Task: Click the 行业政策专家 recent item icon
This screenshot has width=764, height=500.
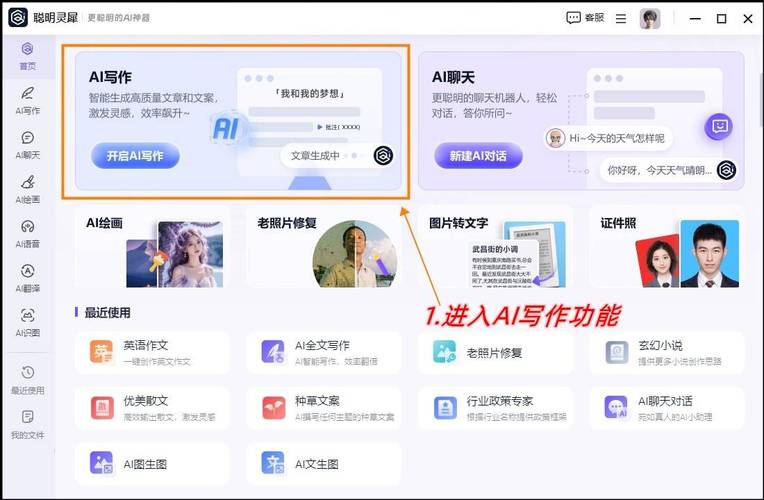Action: pyautogui.click(x=445, y=408)
